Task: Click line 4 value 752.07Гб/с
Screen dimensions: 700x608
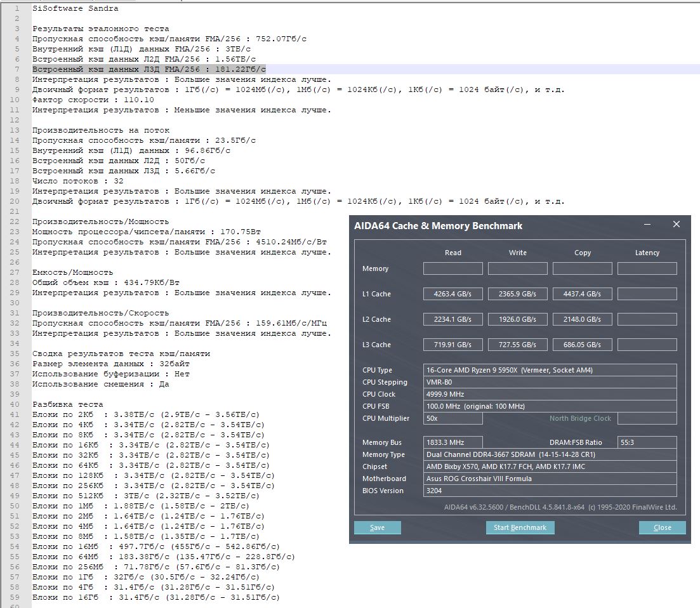Action: pyautogui.click(x=281, y=39)
